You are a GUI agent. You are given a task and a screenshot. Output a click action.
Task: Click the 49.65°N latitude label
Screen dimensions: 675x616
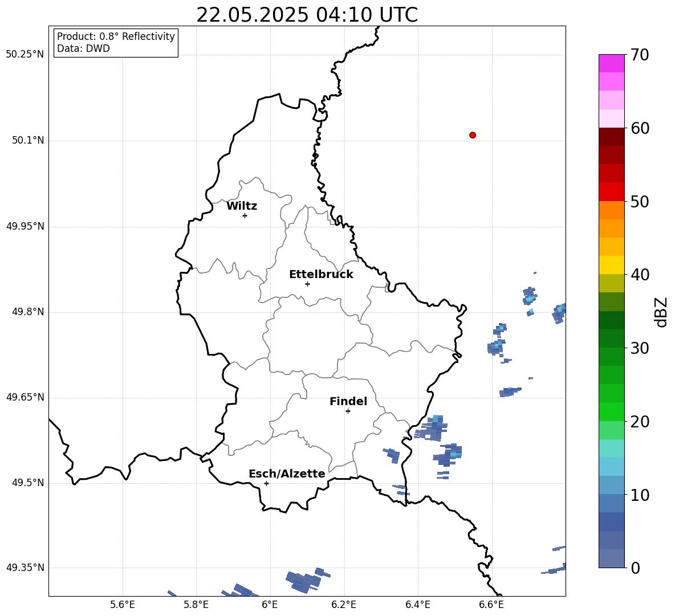click(25, 397)
